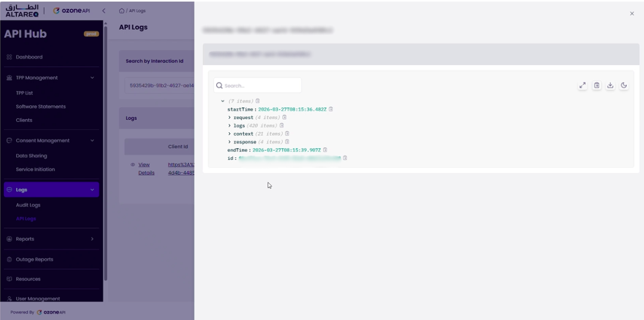
Task: Click the View Details link
Action: coord(146,169)
